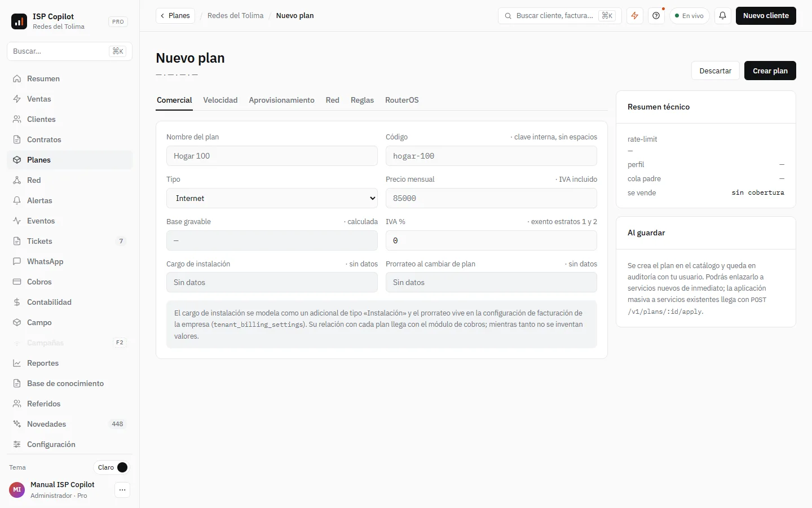The image size is (812, 508).
Task: Click the ISP Copilot logo icon
Action: click(19, 21)
